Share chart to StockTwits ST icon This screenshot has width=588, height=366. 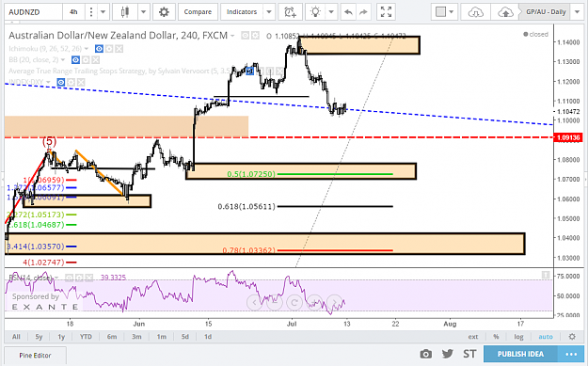pyautogui.click(x=469, y=354)
